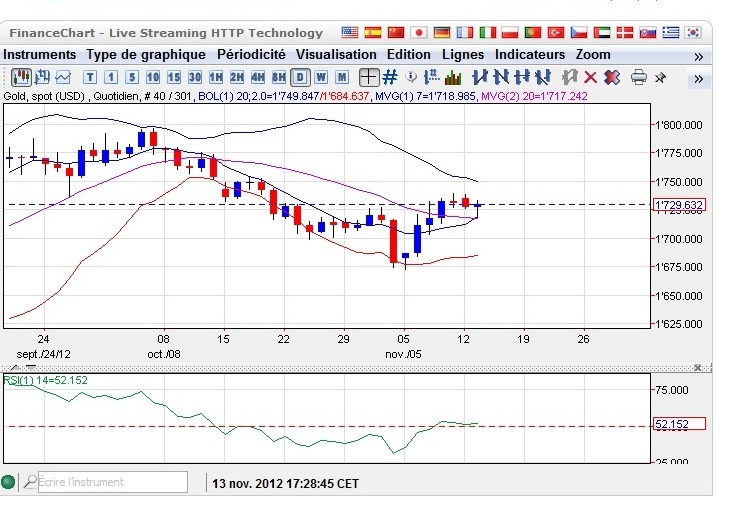
Task: Enable the daily D periodicity button
Action: (298, 77)
